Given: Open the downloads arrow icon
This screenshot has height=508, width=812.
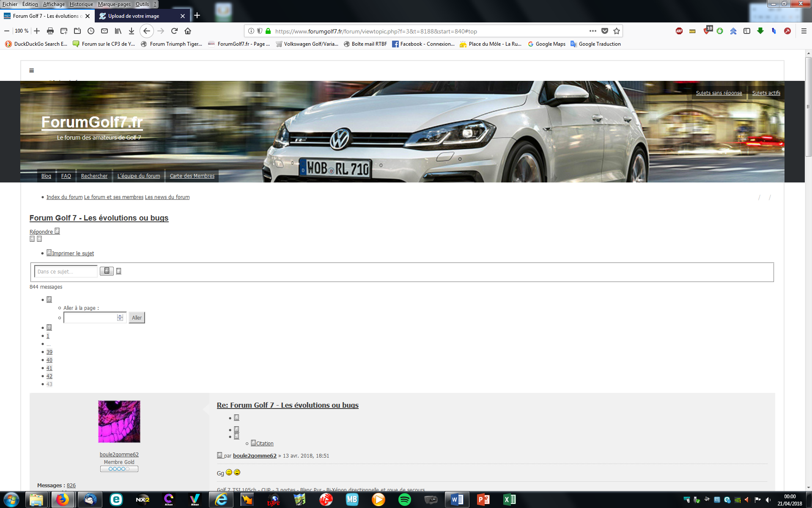Looking at the screenshot, I should coord(132,31).
